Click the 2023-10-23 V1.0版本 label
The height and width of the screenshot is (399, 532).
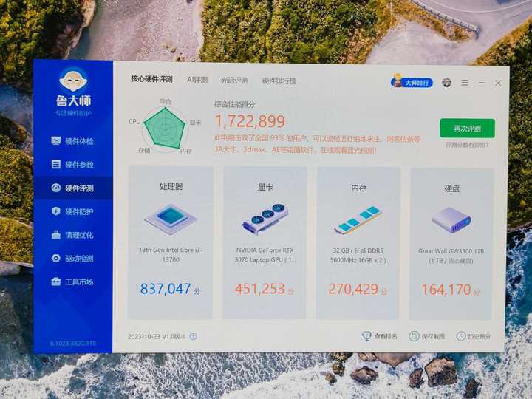157,337
